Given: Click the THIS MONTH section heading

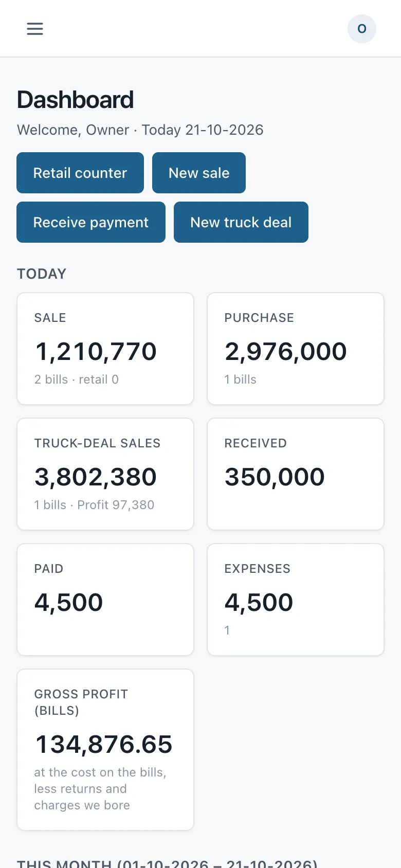Looking at the screenshot, I should tap(167, 864).
